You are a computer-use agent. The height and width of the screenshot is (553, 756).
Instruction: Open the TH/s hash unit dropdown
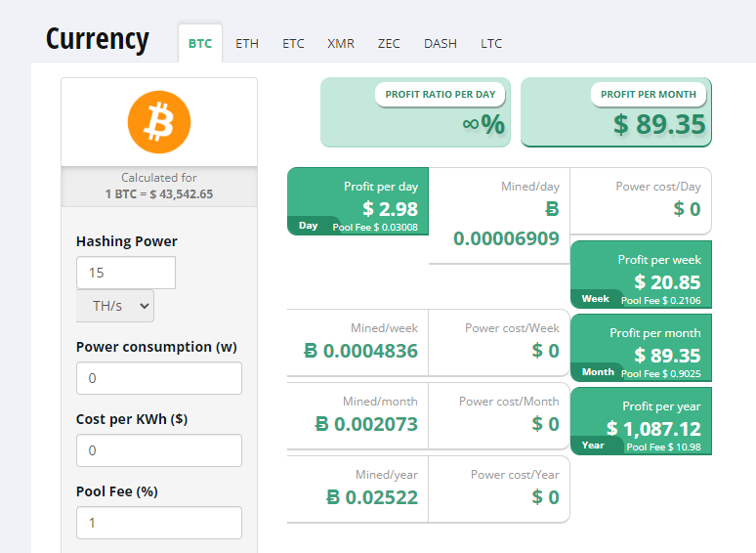tap(115, 306)
